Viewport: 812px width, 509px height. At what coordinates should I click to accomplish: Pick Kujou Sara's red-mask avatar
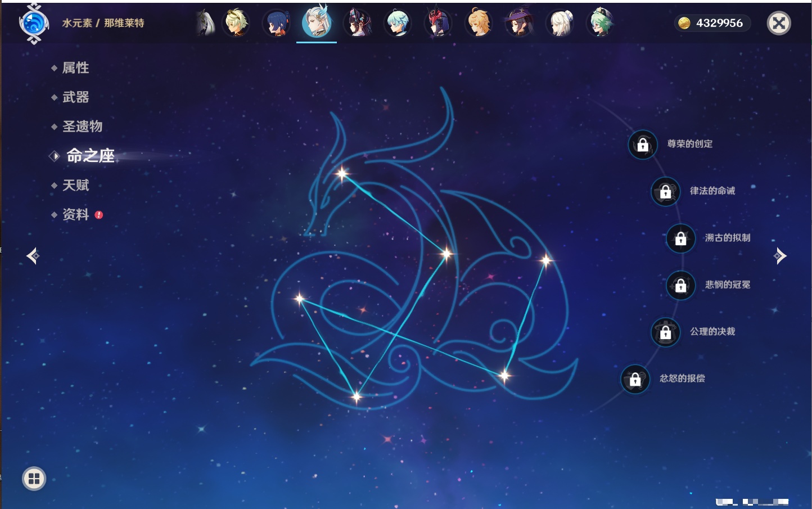[x=438, y=23]
